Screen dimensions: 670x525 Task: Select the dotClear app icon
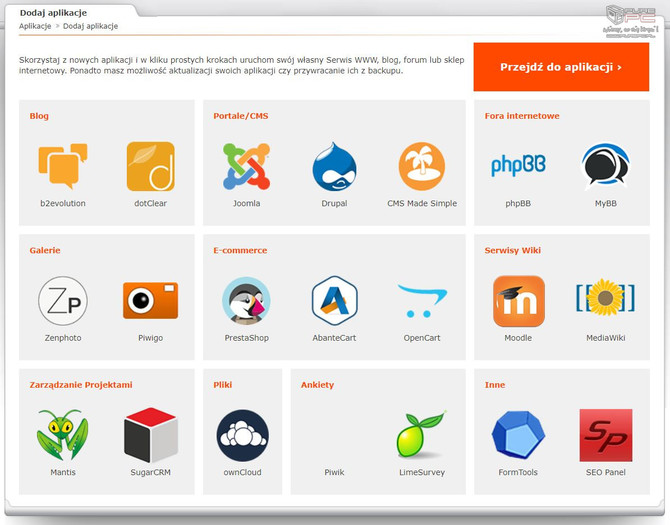(x=150, y=166)
